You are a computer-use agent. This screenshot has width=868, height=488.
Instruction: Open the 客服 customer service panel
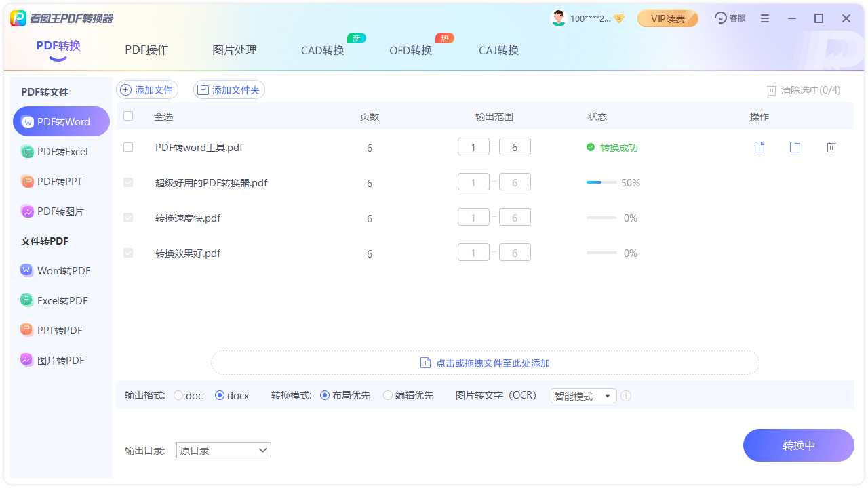click(730, 18)
